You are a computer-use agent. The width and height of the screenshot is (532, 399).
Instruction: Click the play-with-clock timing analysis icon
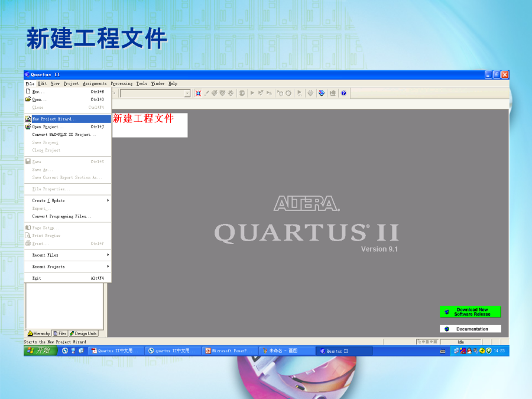point(269,93)
